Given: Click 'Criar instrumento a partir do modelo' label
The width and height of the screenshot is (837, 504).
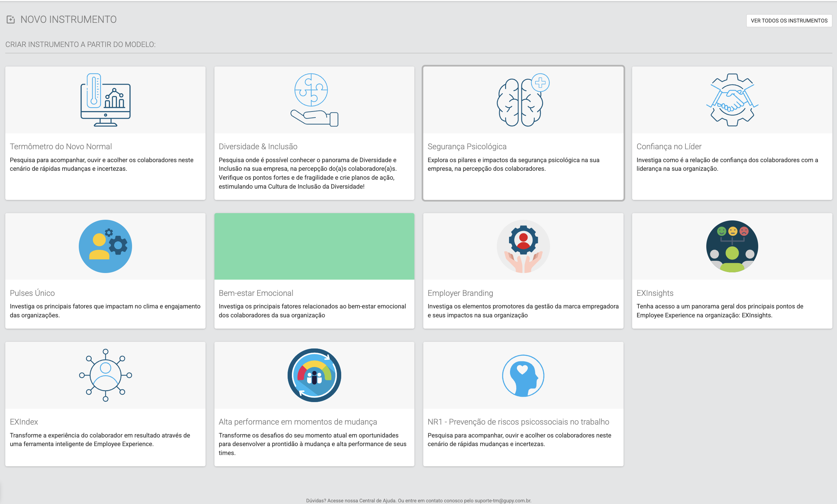Looking at the screenshot, I should (x=80, y=44).
